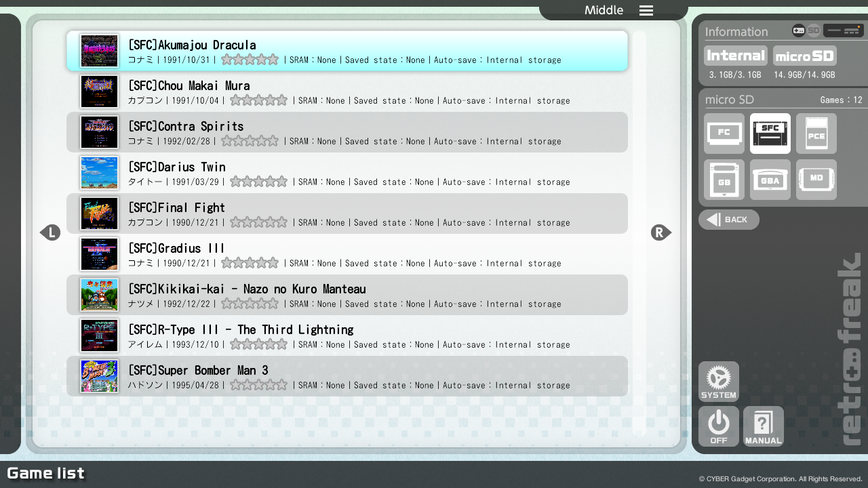868x488 pixels.
Task: Click Darius Twin star rating
Action: tap(258, 182)
